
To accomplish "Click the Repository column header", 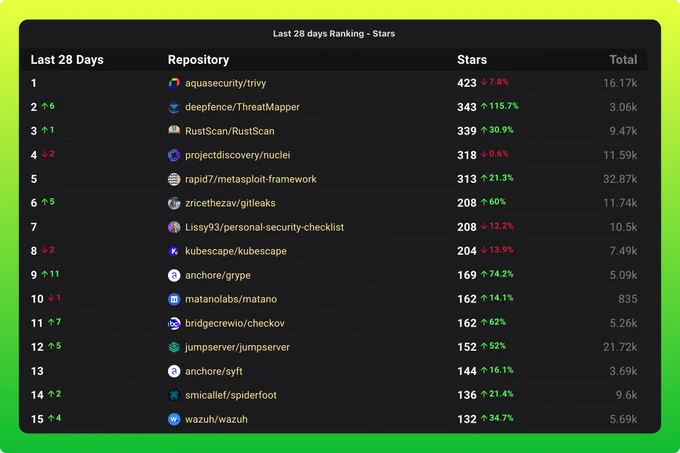I will pyautogui.click(x=198, y=60).
